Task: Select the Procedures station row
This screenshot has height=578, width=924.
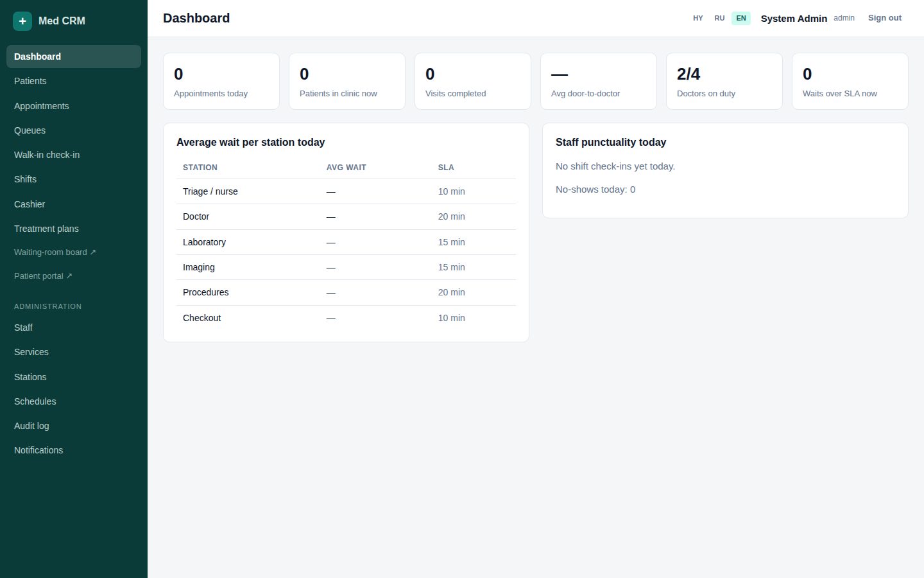Action: click(346, 292)
